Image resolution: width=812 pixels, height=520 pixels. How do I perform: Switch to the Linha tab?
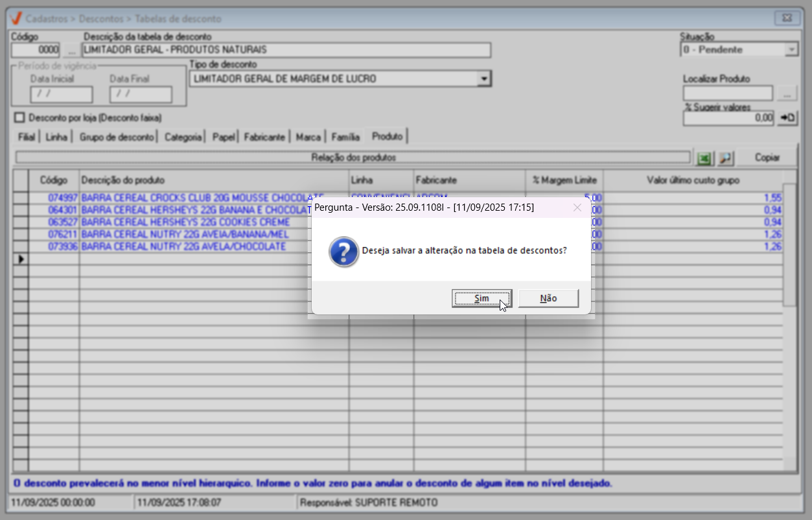pos(56,137)
